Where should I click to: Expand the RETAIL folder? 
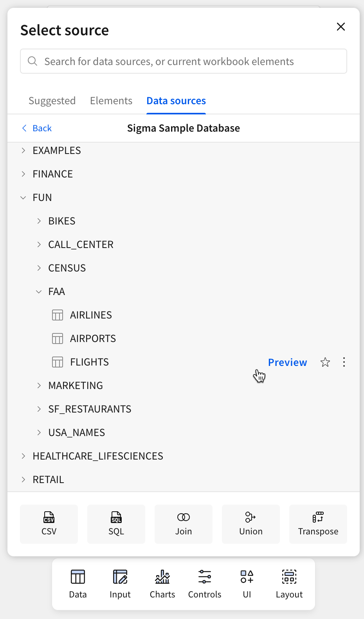[23, 480]
